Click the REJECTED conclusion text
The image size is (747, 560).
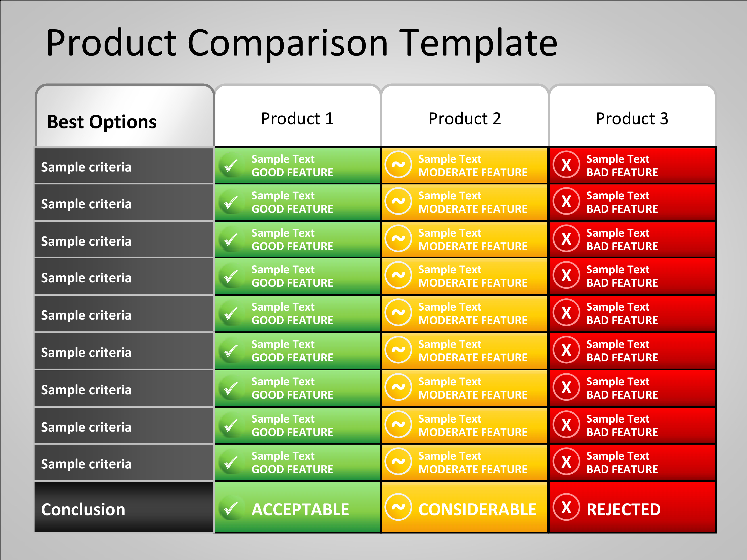(x=623, y=510)
